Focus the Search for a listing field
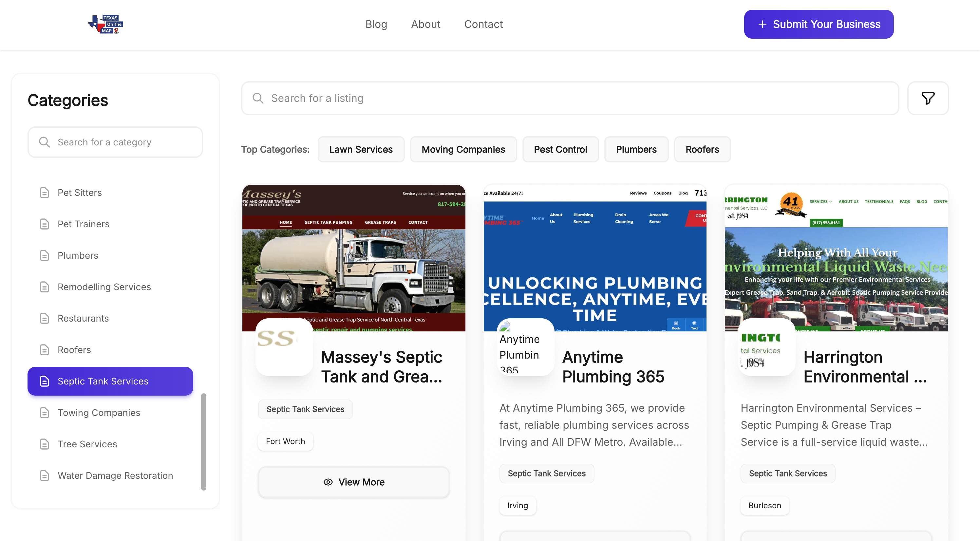This screenshot has height=541, width=980. tap(571, 98)
